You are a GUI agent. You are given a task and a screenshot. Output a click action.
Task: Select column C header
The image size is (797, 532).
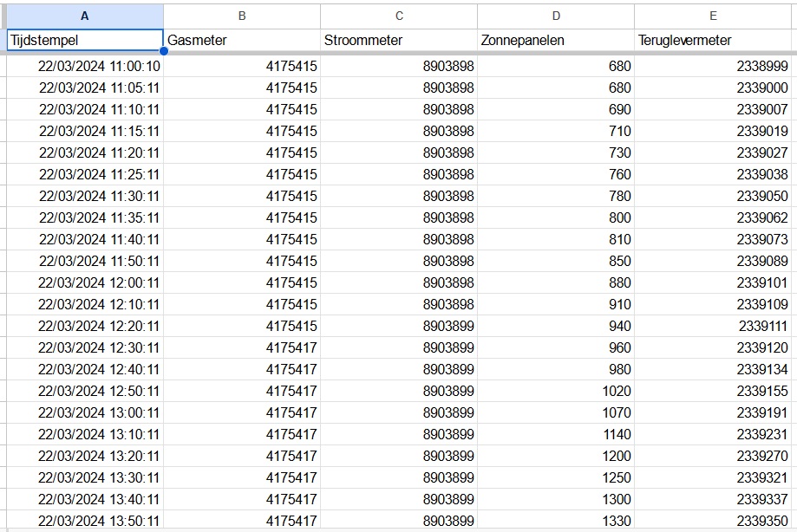coord(399,16)
